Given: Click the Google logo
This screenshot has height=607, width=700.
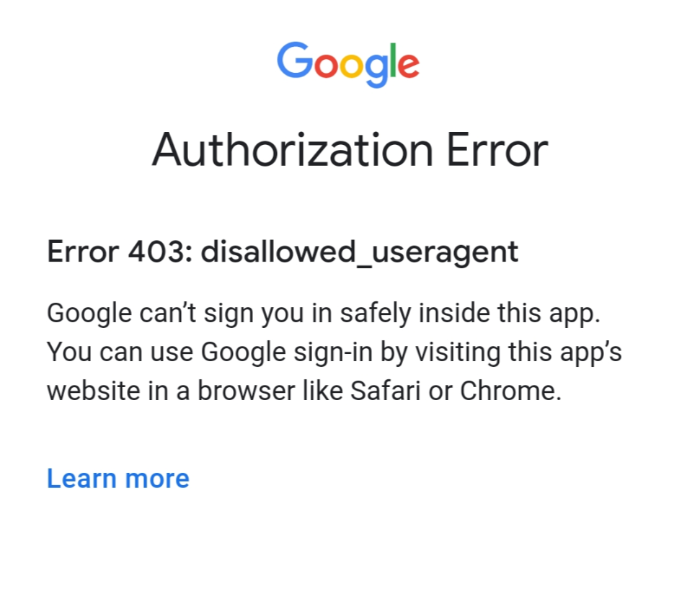Looking at the screenshot, I should coord(347,64).
